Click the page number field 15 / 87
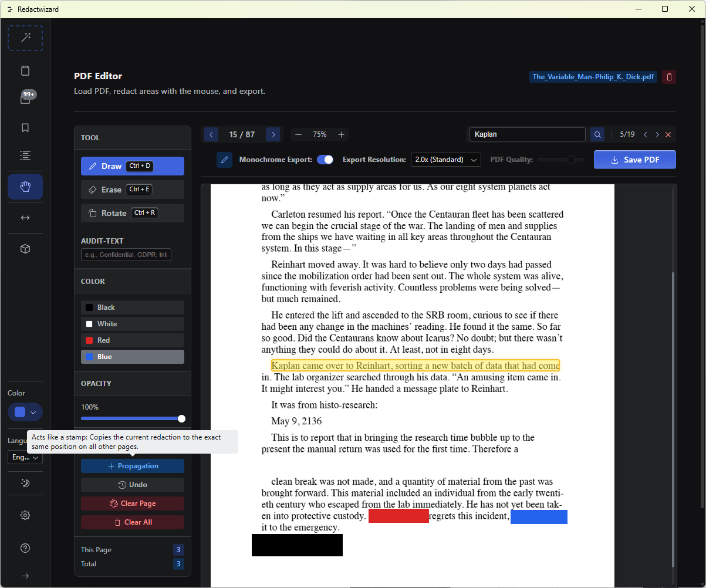Screen dimensions: 706x588 242,134
